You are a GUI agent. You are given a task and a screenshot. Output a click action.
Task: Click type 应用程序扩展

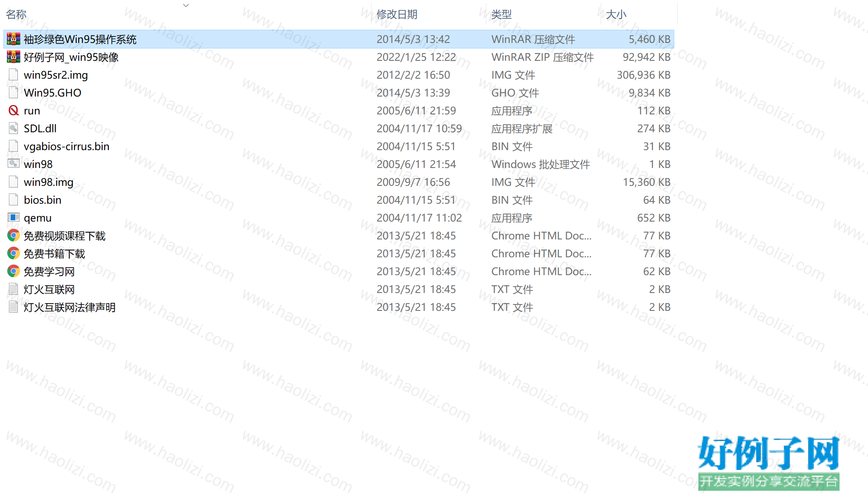point(522,129)
